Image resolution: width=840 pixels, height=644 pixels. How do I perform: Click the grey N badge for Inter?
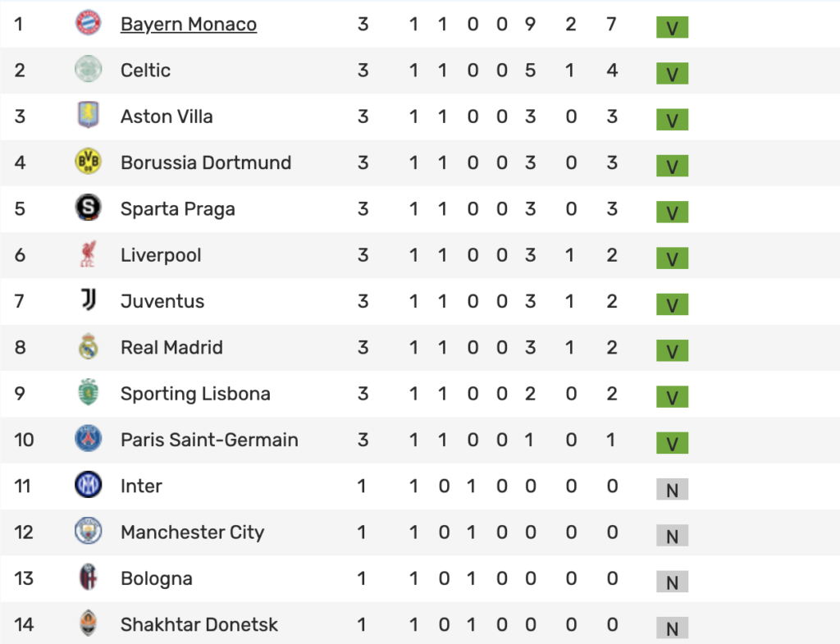pos(672,489)
